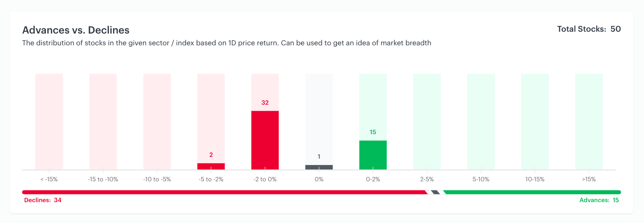Click the red -2 to 0% bar
644x223 pixels.
tap(265, 140)
